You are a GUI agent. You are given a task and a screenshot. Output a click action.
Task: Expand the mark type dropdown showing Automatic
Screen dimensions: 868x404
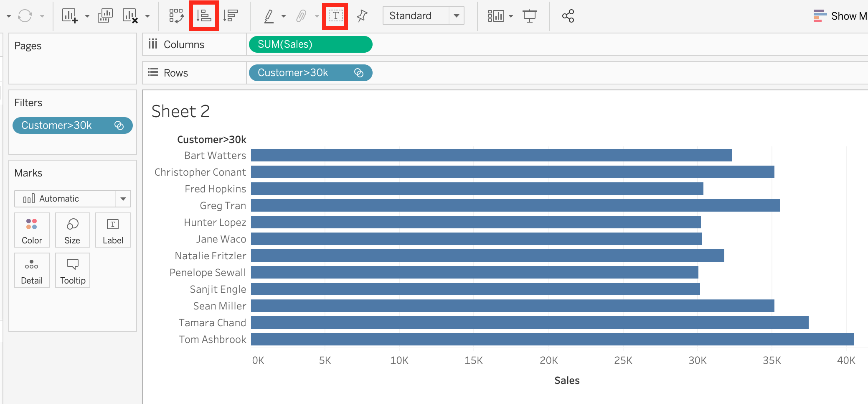[x=123, y=199]
